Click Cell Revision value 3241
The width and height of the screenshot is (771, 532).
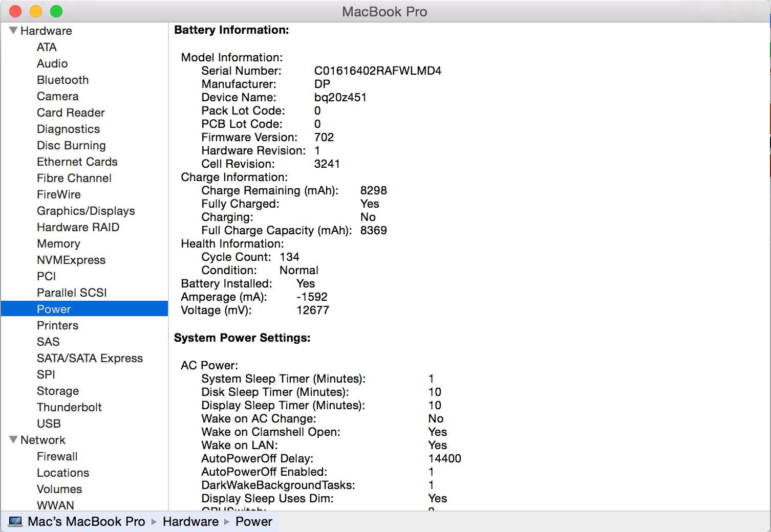coord(327,164)
